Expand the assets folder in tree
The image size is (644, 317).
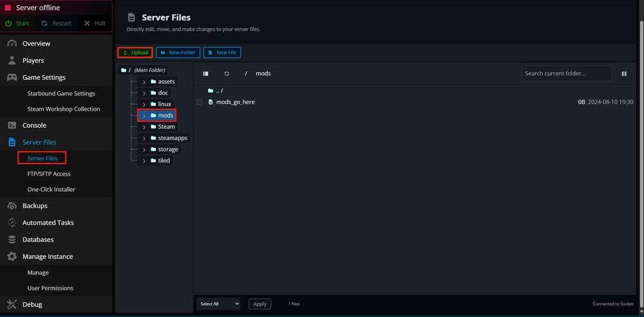pos(144,82)
